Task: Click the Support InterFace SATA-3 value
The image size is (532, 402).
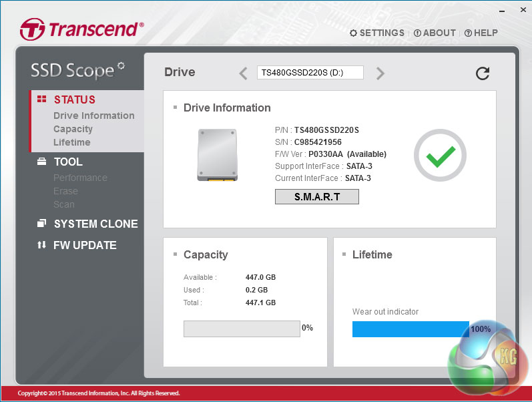Action: pos(359,166)
